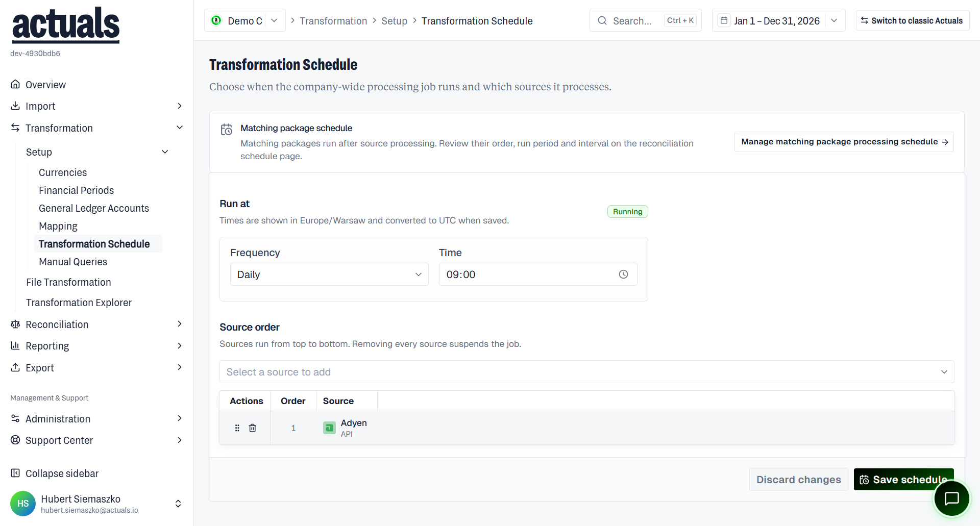The image size is (980, 526).
Task: Click the 09:00 Time input field
Action: [538, 274]
